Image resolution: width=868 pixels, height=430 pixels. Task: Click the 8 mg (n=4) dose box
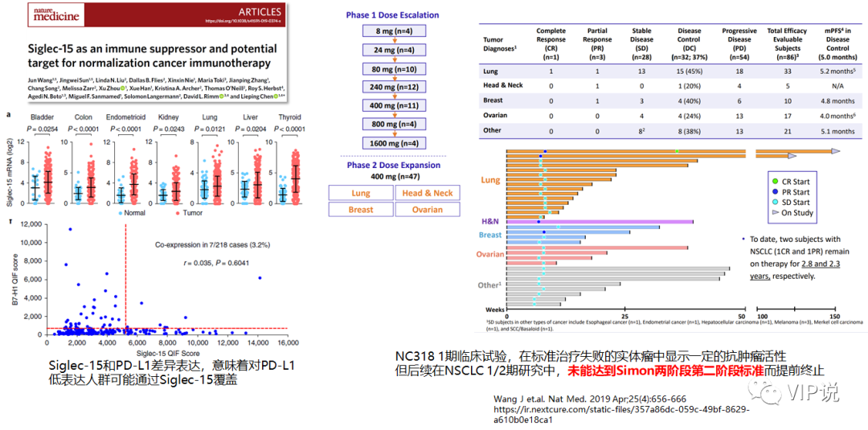click(x=395, y=31)
